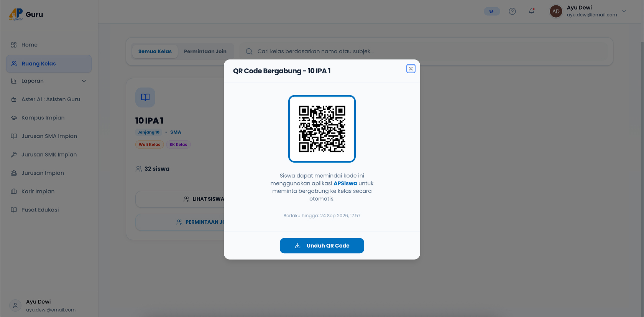The height and width of the screenshot is (317, 644).
Task: Open Jurusan Impian in the sidebar
Action: click(x=49, y=173)
